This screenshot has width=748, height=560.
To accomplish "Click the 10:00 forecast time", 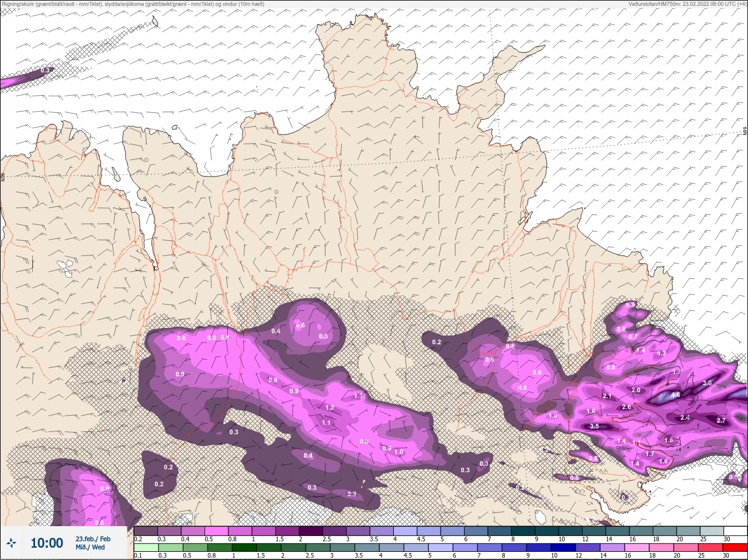I will [47, 543].
